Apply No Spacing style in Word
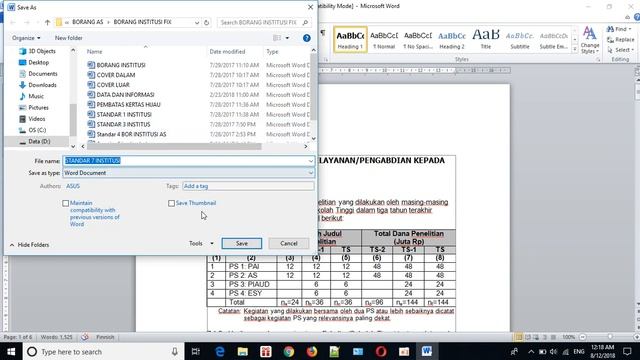The image size is (640, 360). [x=418, y=40]
